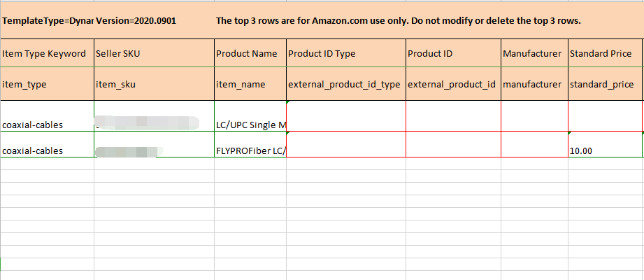Select the FLYPROFiber LC/ product cell
644x280 pixels.
249,150
